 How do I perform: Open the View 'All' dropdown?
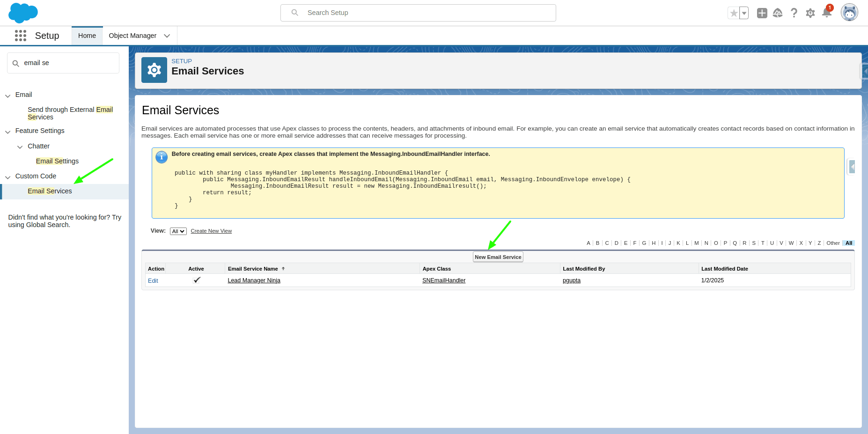click(x=178, y=231)
